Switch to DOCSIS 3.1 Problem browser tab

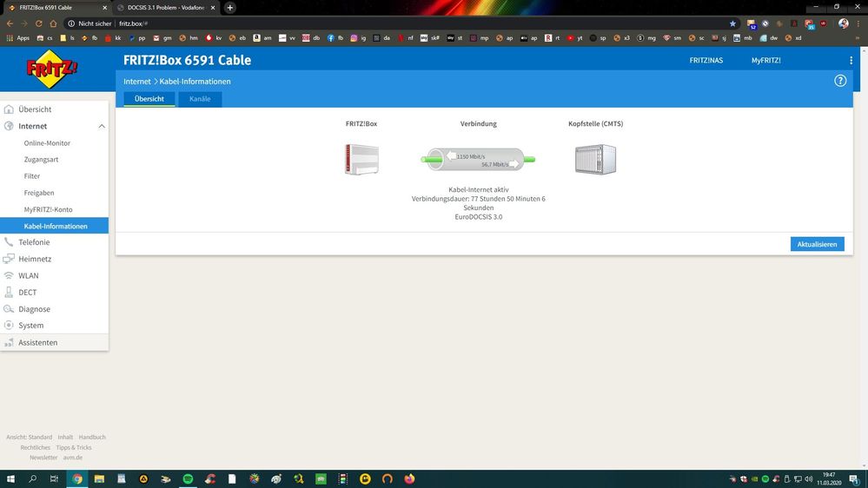pos(165,8)
